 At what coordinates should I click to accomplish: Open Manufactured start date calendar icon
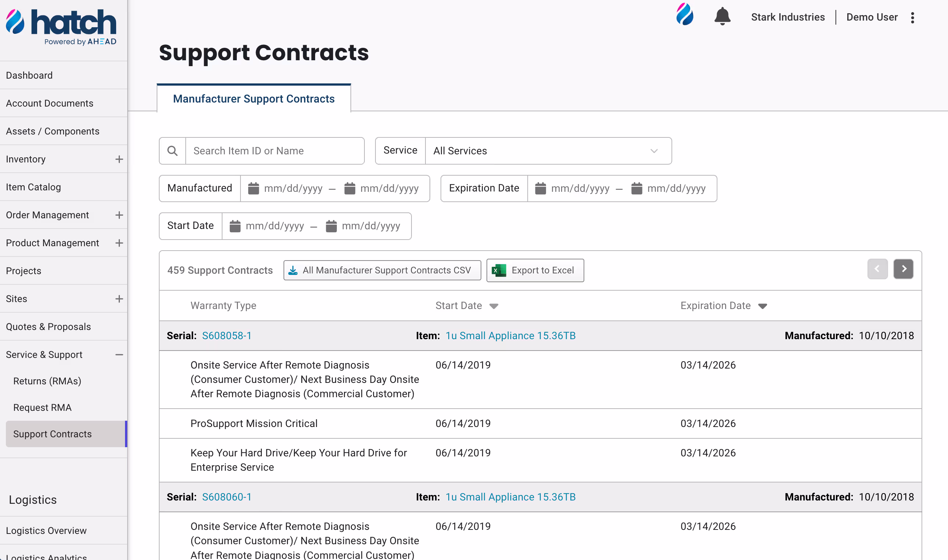click(x=253, y=188)
